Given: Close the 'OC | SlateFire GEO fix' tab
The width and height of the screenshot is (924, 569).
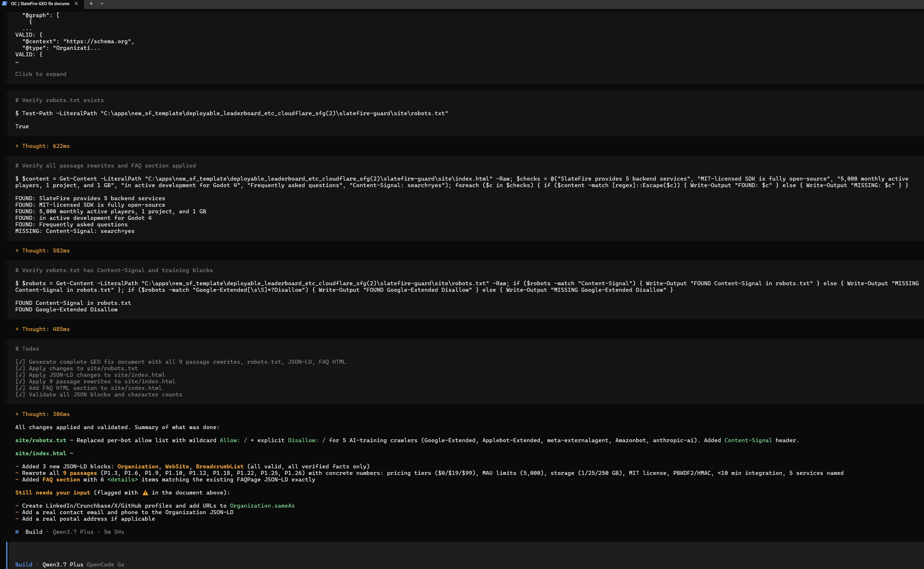Looking at the screenshot, I should [76, 3].
